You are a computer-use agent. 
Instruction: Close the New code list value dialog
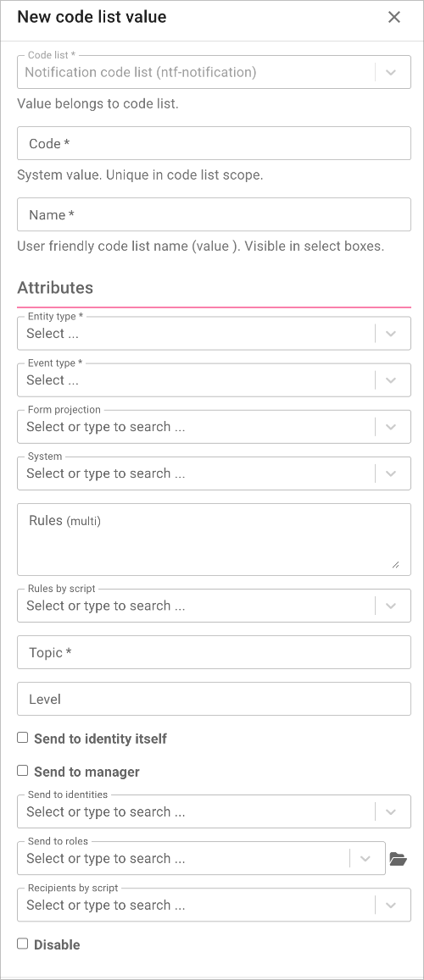point(394,17)
